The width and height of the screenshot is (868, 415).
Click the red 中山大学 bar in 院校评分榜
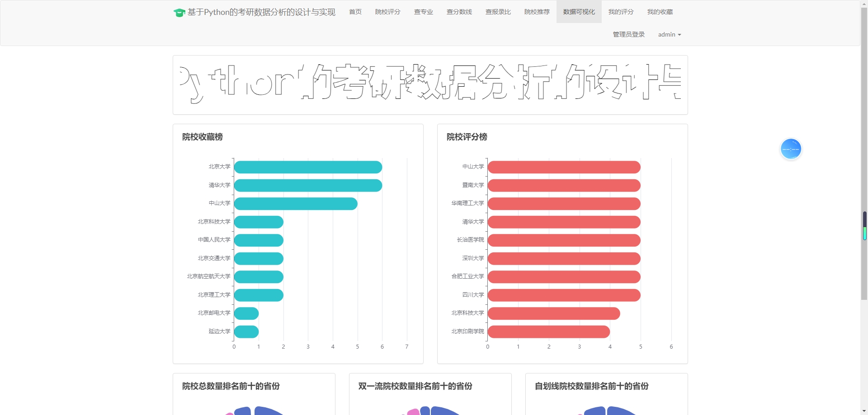[x=564, y=167]
